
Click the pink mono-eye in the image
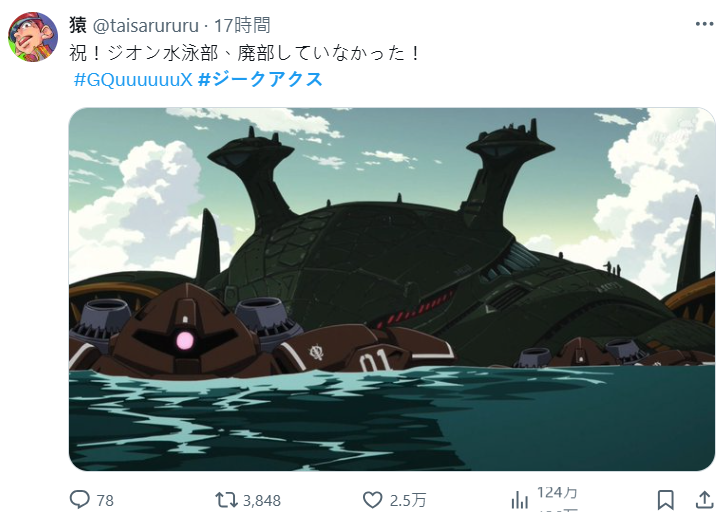click(x=185, y=341)
